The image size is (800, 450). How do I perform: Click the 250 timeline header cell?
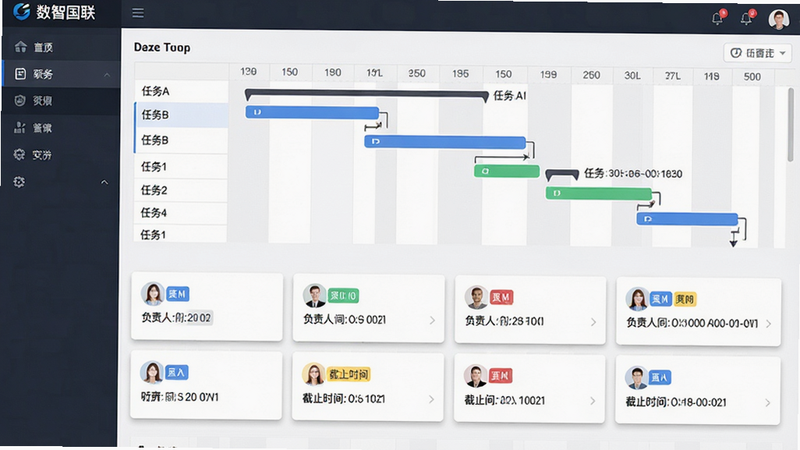(417, 73)
